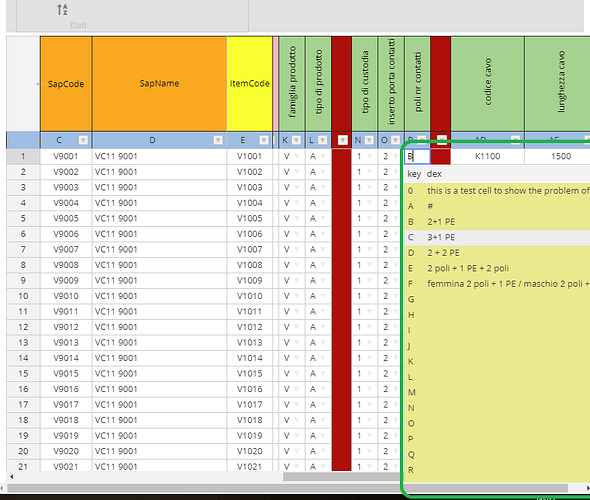This screenshot has height=500, width=590.
Task: Open filter dropdown for column C
Action: tap(83, 140)
